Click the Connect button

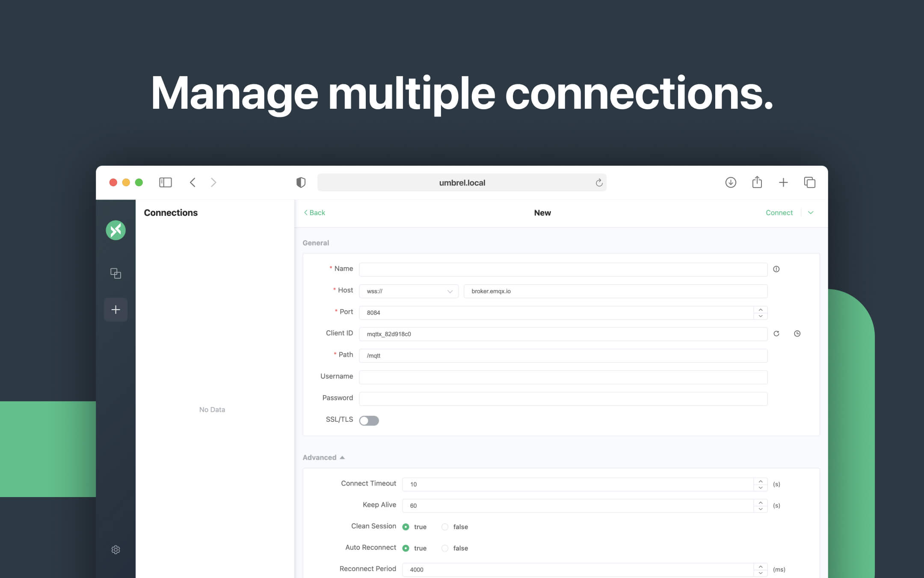(x=779, y=212)
